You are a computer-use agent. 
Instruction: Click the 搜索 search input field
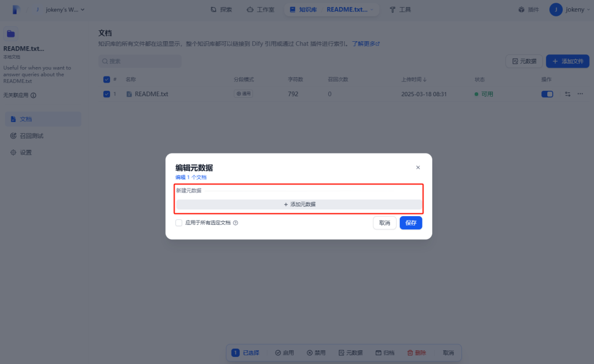point(140,60)
